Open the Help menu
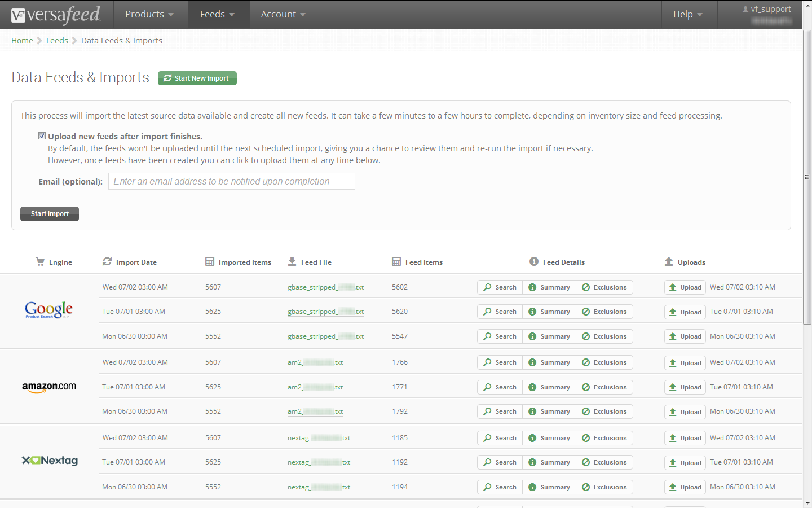 [689, 15]
